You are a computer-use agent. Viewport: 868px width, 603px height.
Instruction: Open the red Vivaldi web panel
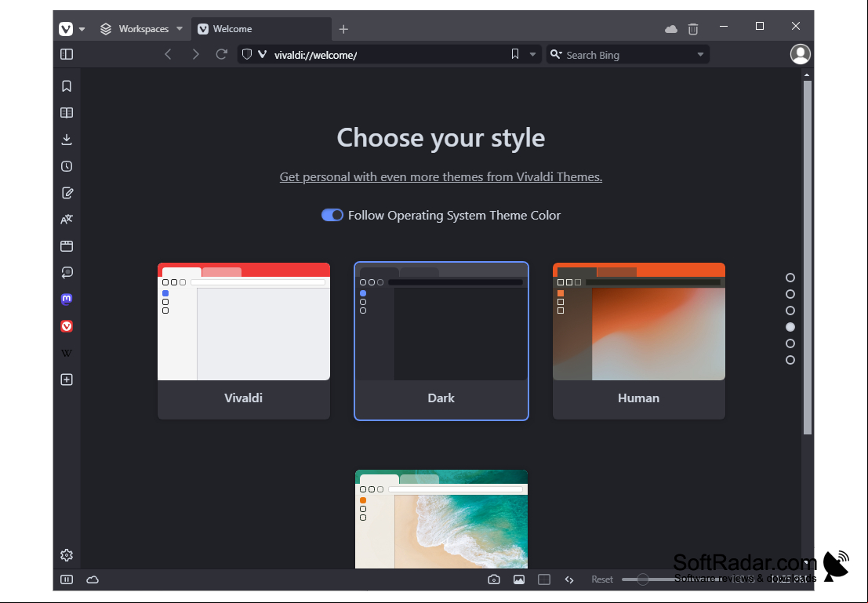point(67,326)
